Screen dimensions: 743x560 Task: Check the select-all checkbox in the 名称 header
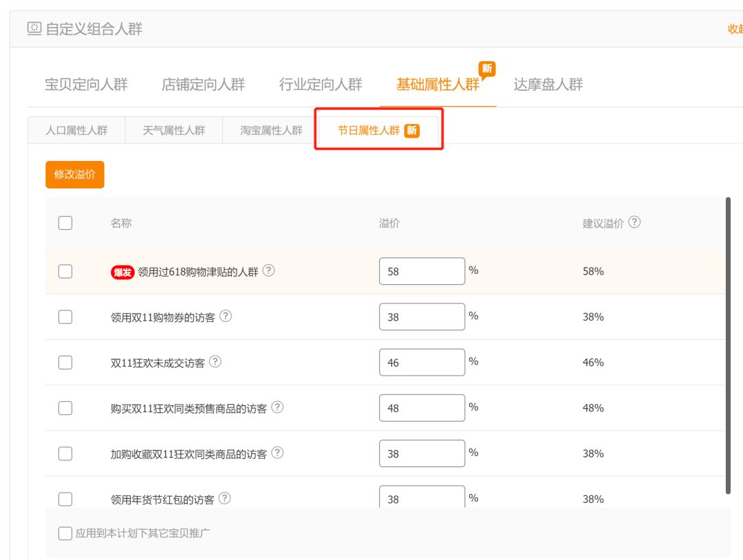(x=65, y=222)
